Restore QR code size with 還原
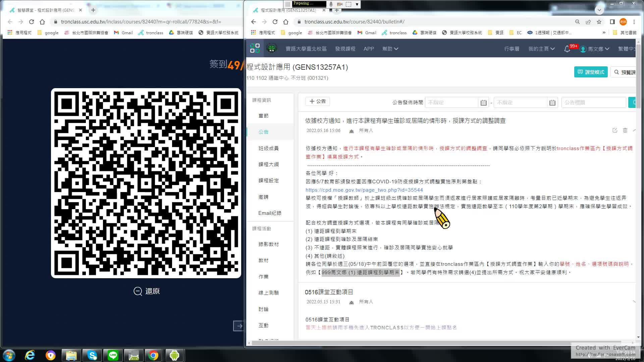 147,291
